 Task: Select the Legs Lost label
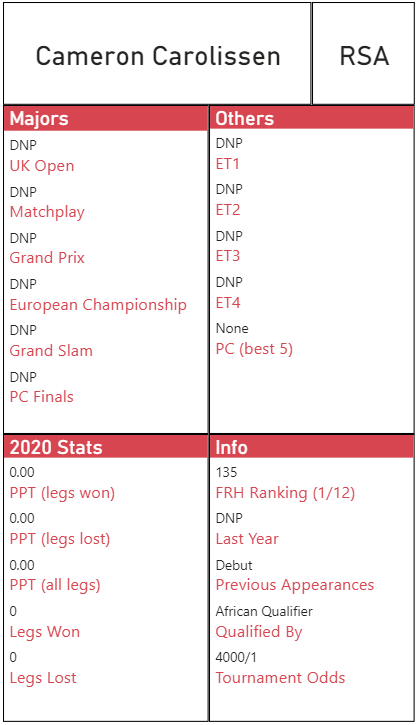point(43,678)
